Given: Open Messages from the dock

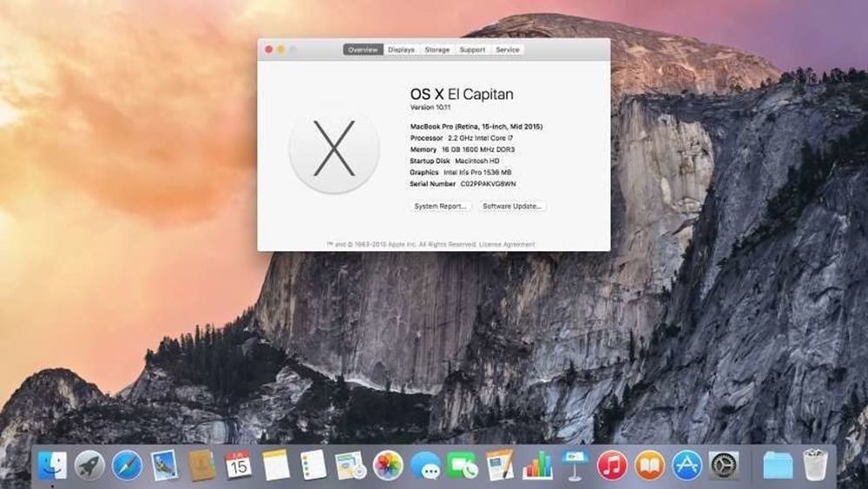Looking at the screenshot, I should click(x=425, y=466).
